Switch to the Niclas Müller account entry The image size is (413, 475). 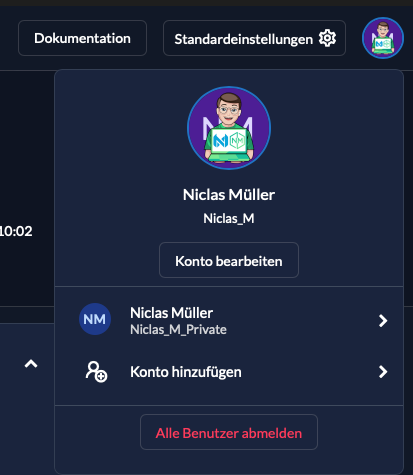pyautogui.click(x=229, y=320)
